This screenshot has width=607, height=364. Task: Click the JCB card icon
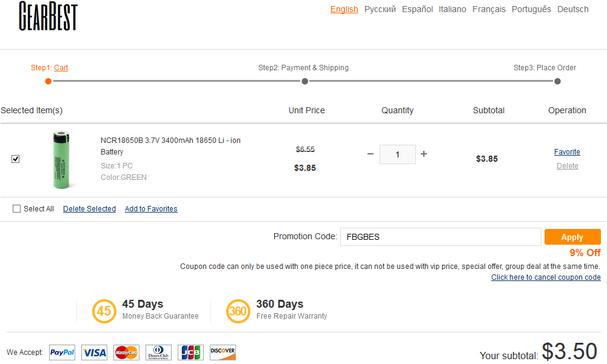click(190, 352)
